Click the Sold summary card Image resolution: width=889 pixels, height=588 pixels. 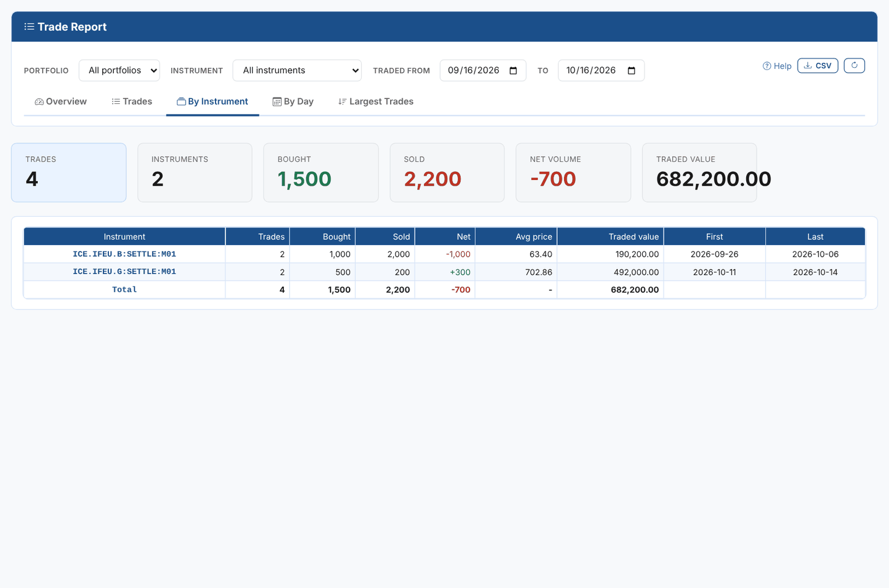pos(447,173)
